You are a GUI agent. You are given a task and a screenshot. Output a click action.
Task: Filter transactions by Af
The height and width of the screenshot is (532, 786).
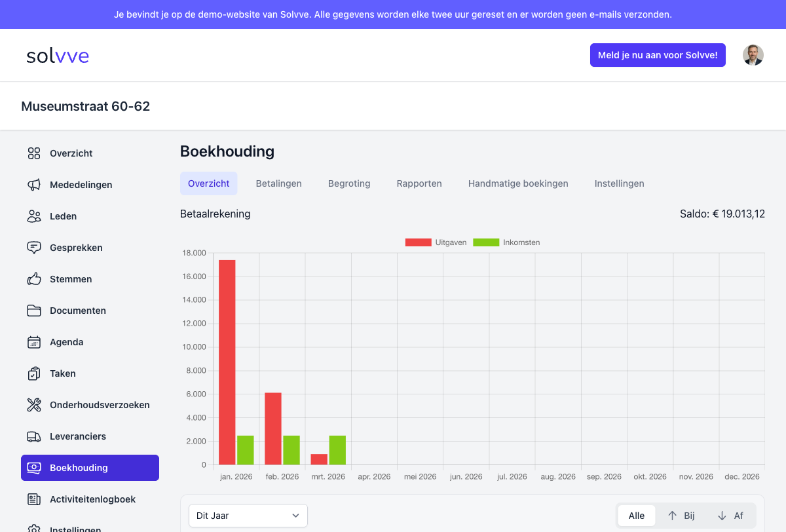[x=730, y=516]
